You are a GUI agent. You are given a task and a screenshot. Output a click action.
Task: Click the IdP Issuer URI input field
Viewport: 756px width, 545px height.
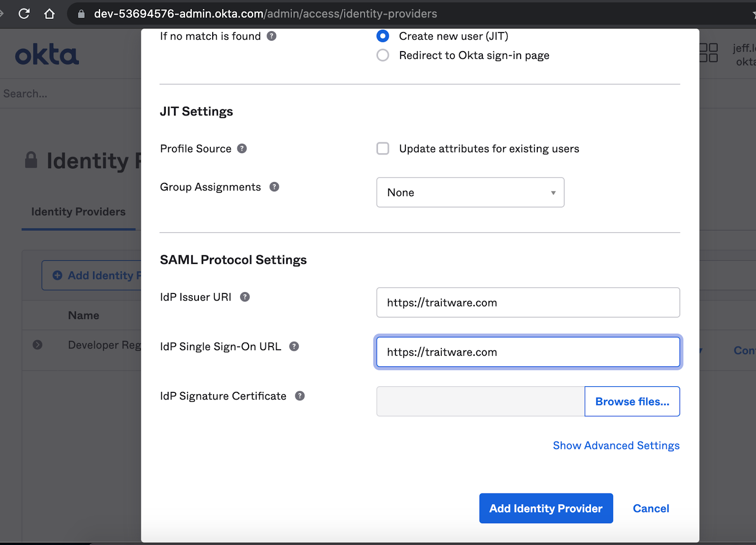click(x=528, y=303)
